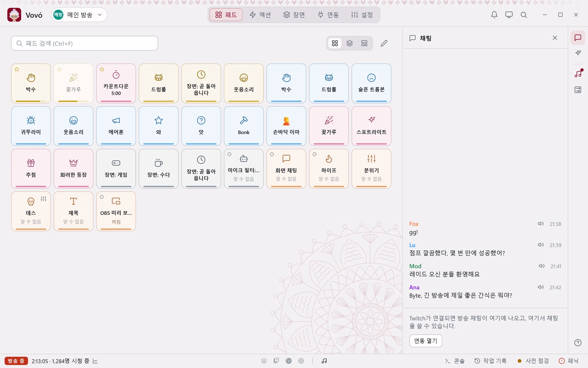The height and width of the screenshot is (368, 588).
Task: Open the 콘솔 panel
Action: [x=455, y=361]
